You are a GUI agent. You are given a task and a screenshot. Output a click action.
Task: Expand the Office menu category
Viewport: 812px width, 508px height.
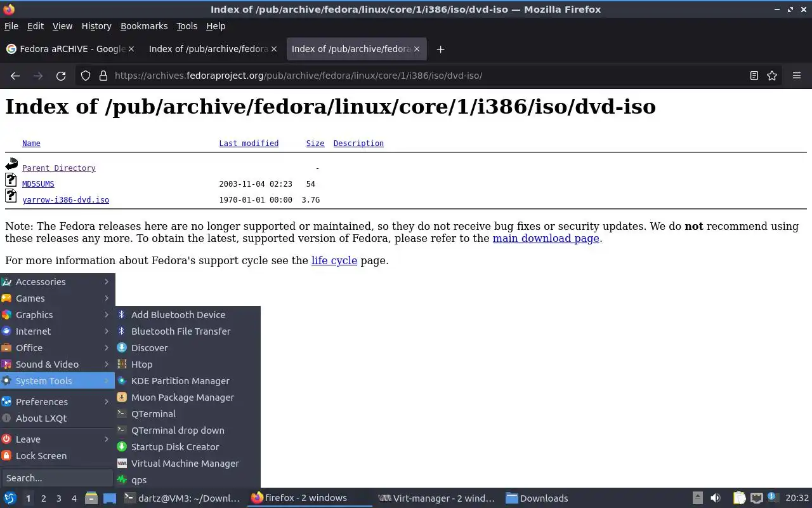pyautogui.click(x=57, y=348)
